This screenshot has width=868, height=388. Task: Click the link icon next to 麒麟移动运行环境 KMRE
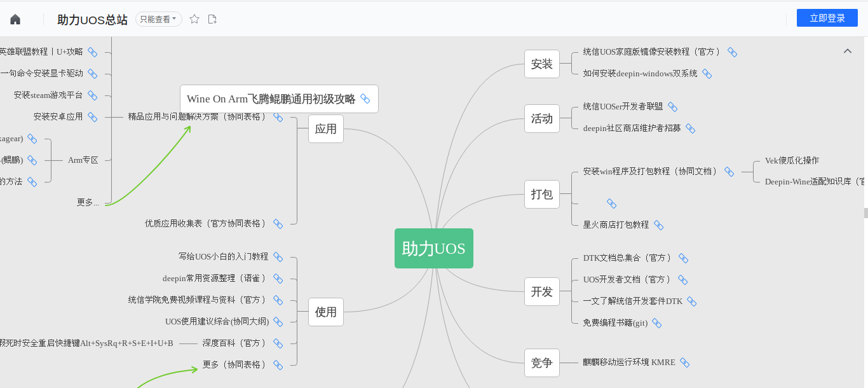coord(685,363)
